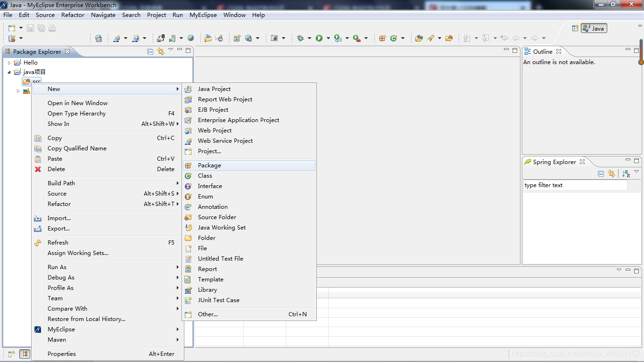Screen dimensions: 644x362
Task: Open MyEclipse context submenu
Action: tap(107, 329)
